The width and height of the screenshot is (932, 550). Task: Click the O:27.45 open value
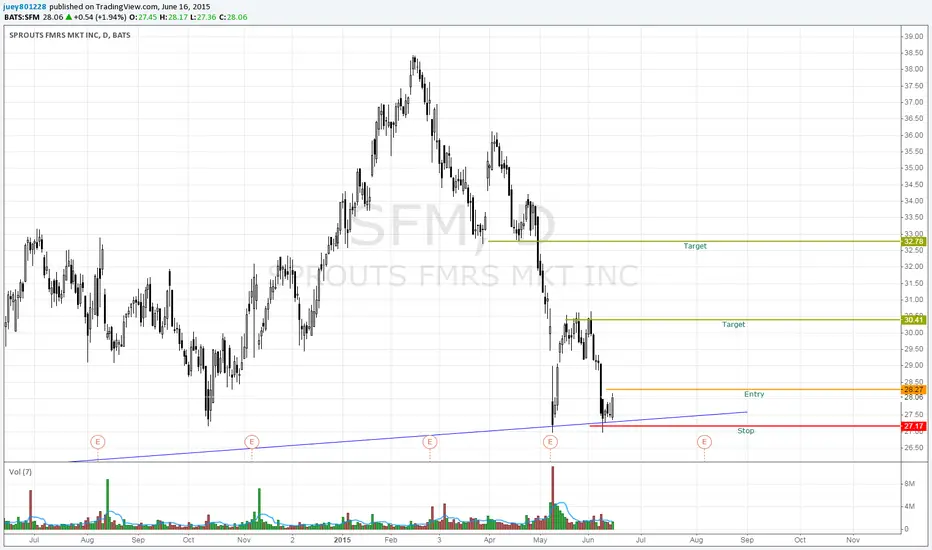(143, 17)
